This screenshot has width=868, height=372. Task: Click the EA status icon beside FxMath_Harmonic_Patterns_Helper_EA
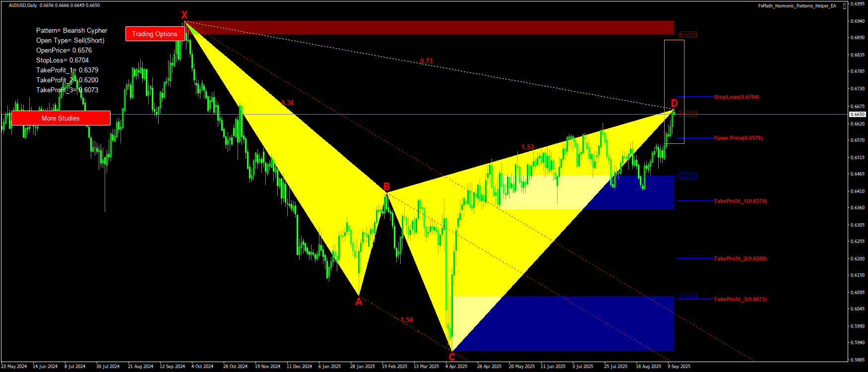click(845, 6)
